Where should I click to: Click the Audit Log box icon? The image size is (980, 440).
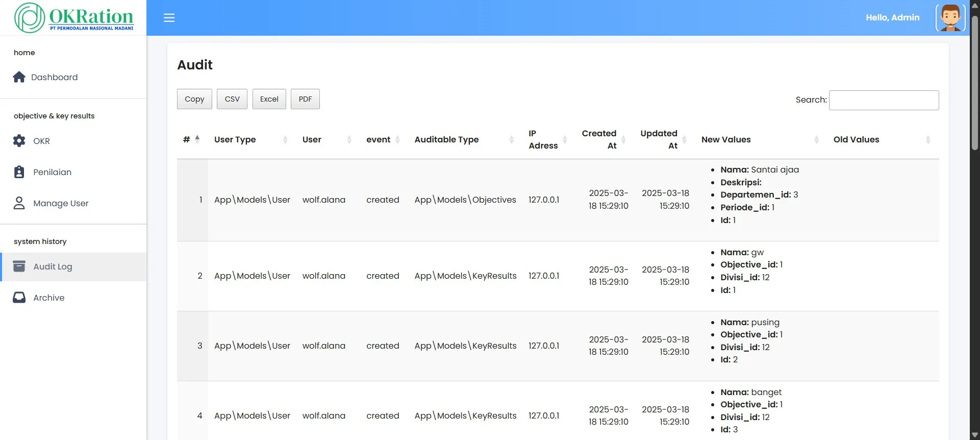(19, 266)
